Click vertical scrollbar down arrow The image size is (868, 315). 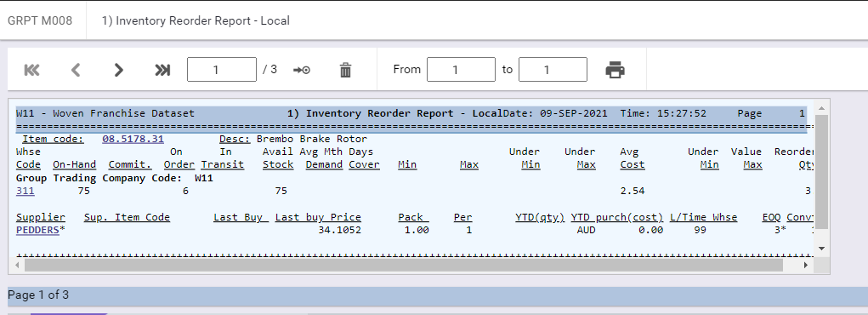[x=821, y=249]
